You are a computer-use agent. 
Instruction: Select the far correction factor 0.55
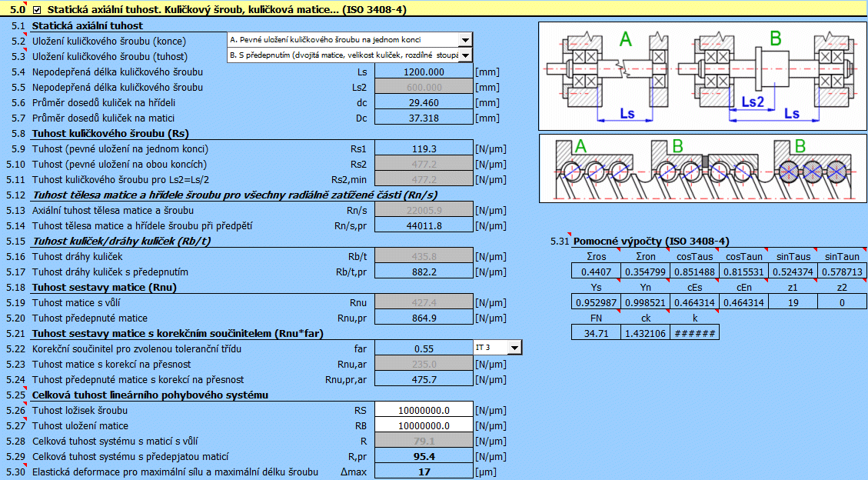click(424, 348)
